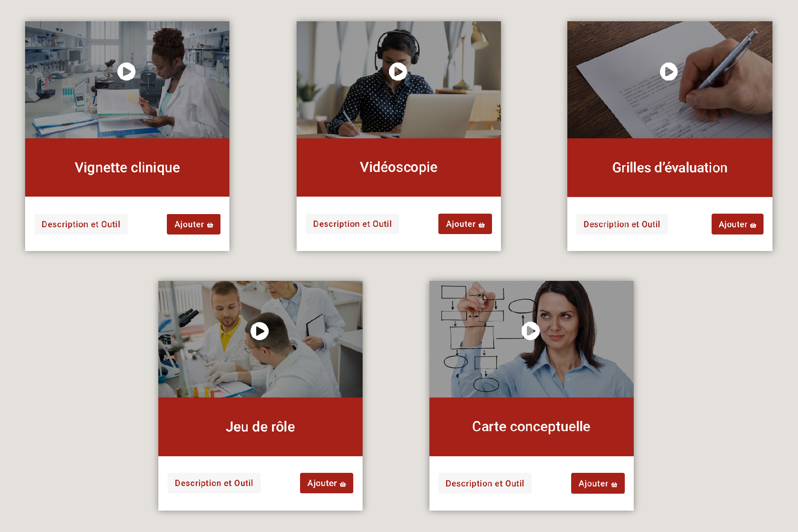The height and width of the screenshot is (532, 798).
Task: Add Carte conceptuelle with Ajouter button
Action: pos(598,483)
